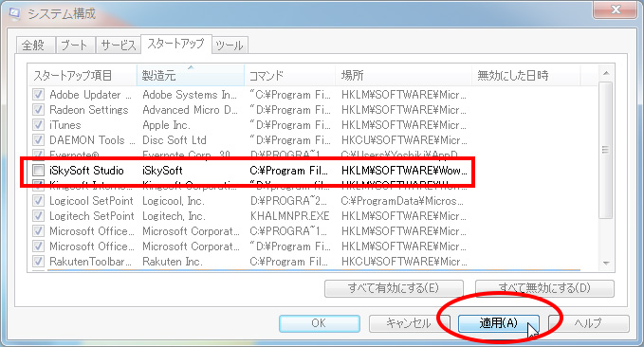Disable iTunes startup checkbox
Screen dimensions: 644x347
point(38,125)
